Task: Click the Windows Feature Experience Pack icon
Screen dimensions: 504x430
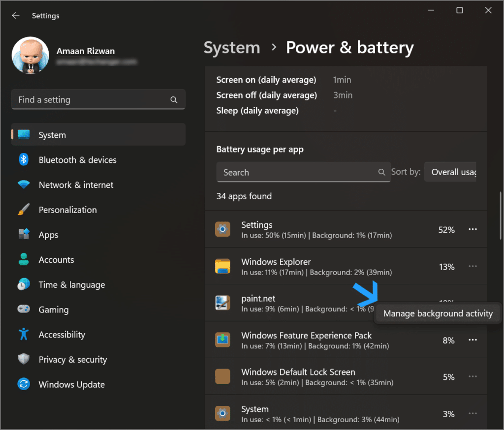Action: 222,339
